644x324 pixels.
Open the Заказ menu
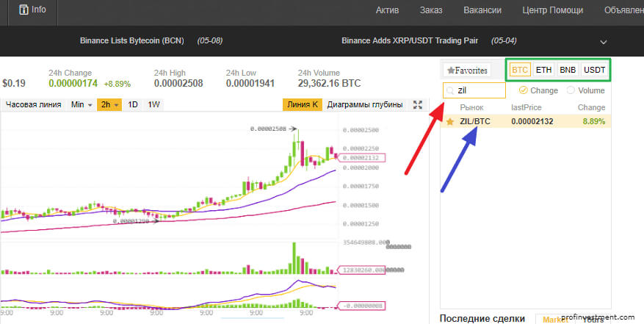[431, 10]
